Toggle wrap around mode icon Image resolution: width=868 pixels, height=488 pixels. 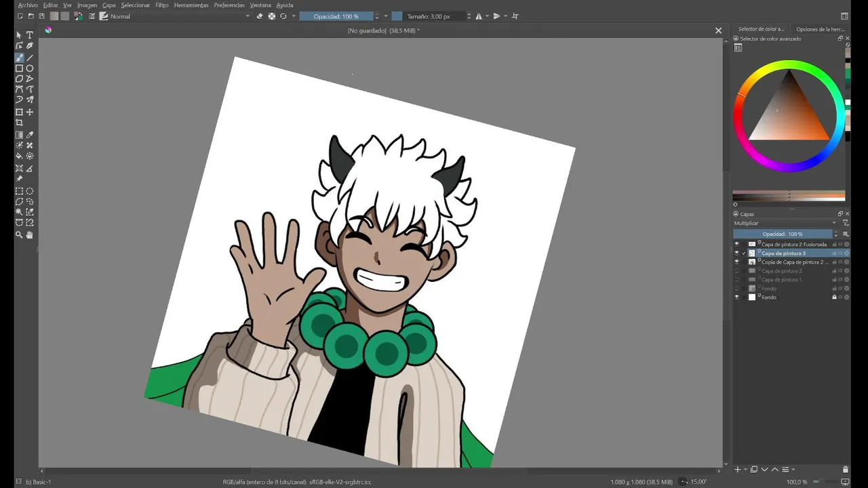pyautogui.click(x=515, y=16)
